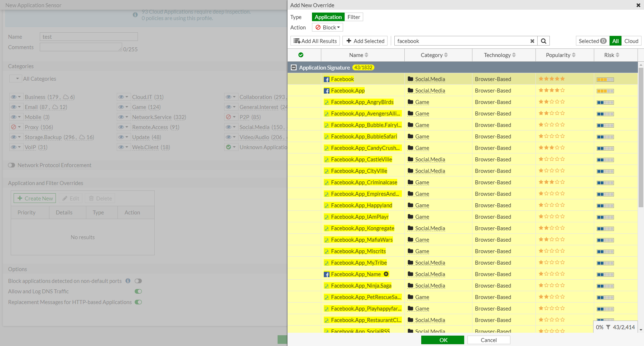This screenshot has width=644, height=346.
Task: Click the Name input field with test
Action: (89, 37)
